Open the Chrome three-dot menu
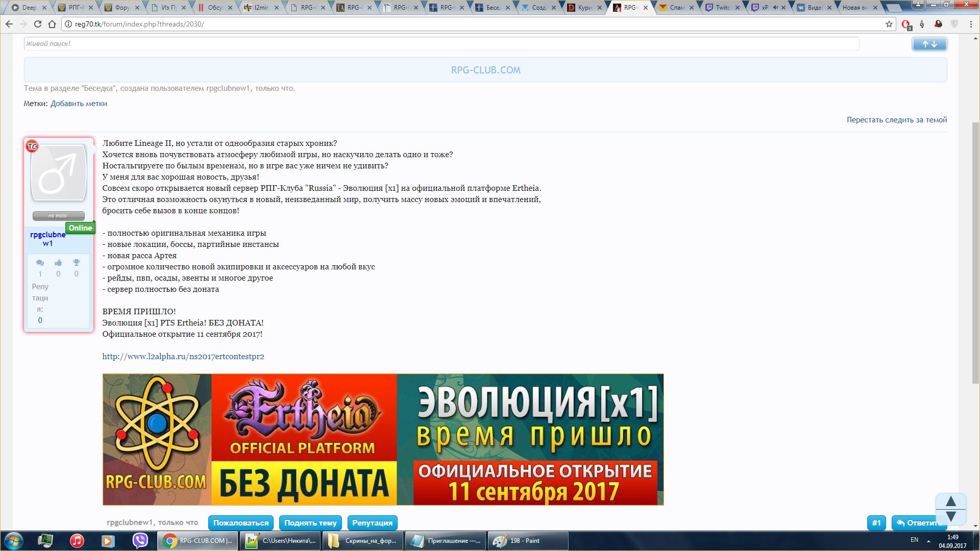Image resolution: width=980 pixels, height=551 pixels. 971,24
